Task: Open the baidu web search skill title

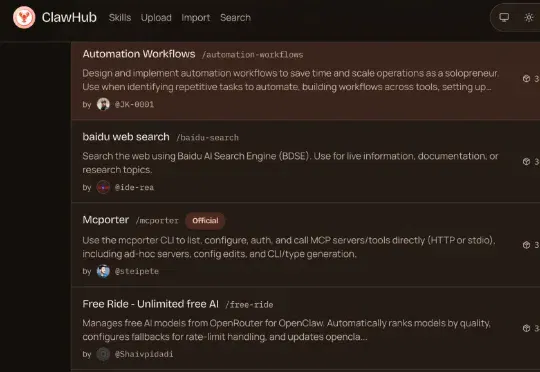Action: click(126, 137)
